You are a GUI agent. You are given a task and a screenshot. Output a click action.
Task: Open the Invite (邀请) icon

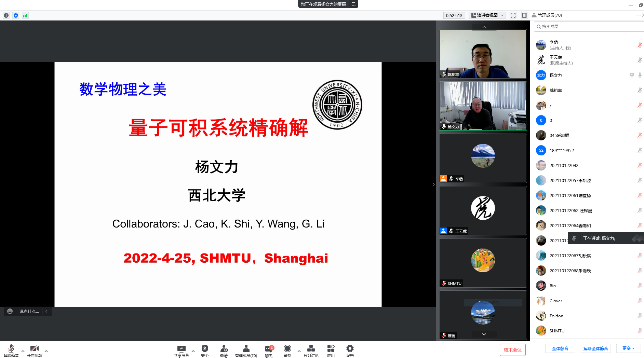coord(224,349)
